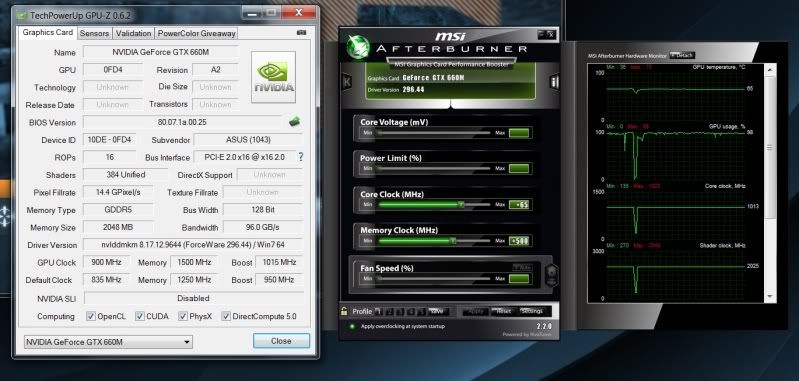The height and width of the screenshot is (381, 799).
Task: Click the Bandwidth 96.0 GB/s field
Action: 263,227
